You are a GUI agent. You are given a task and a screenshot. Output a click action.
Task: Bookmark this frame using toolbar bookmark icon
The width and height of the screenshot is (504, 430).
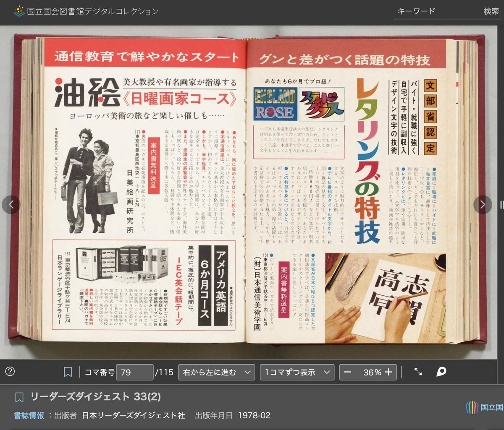(68, 372)
